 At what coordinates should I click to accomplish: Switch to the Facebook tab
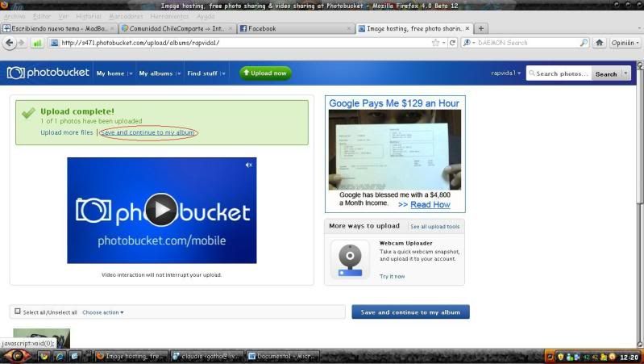click(x=295, y=28)
